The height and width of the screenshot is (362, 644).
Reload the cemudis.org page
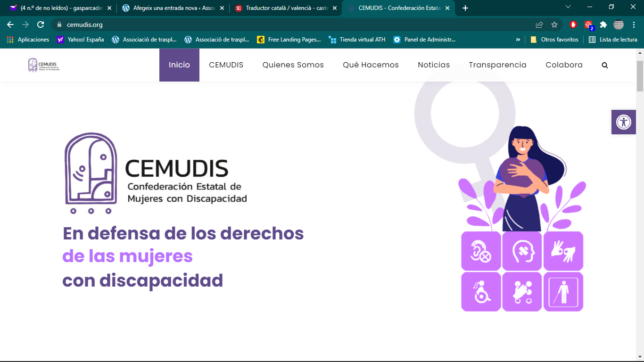41,25
